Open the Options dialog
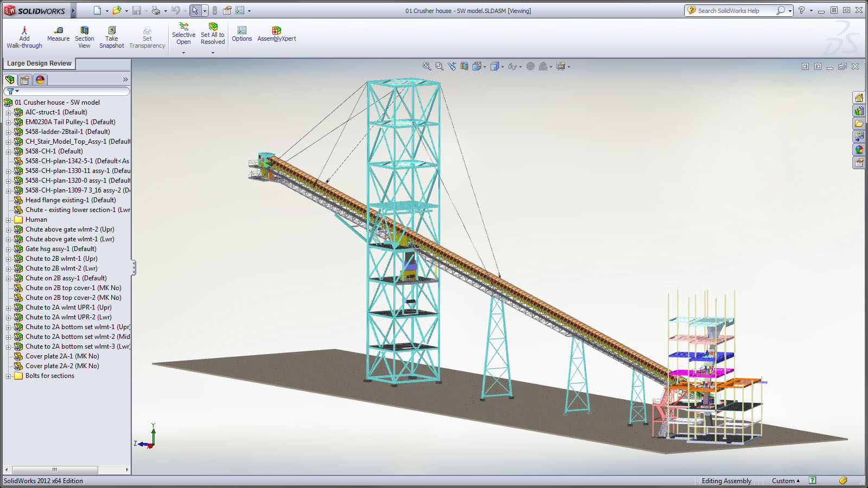The image size is (868, 488). (x=242, y=34)
